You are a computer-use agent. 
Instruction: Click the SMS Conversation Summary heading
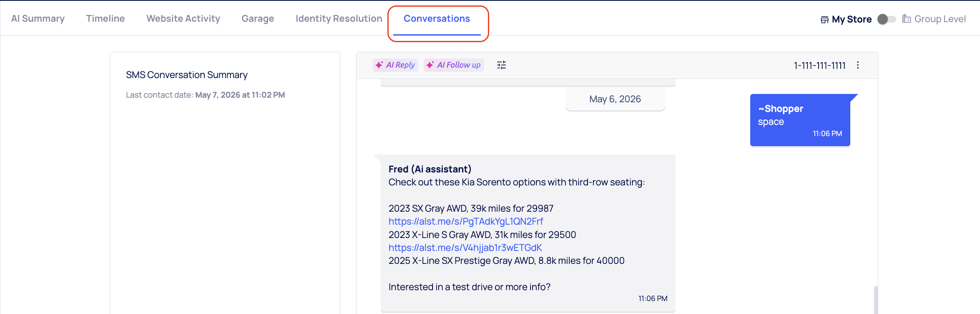pyautogui.click(x=187, y=75)
